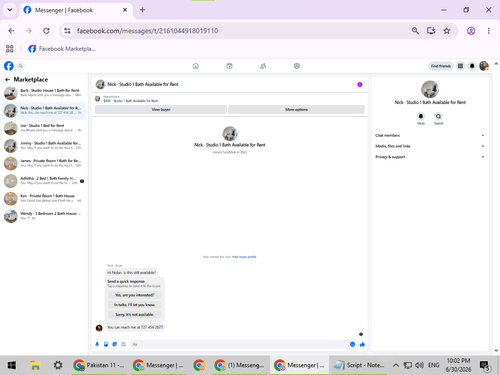Search in conversation magnifier icon
This screenshot has height=375, width=500.
pos(438,116)
